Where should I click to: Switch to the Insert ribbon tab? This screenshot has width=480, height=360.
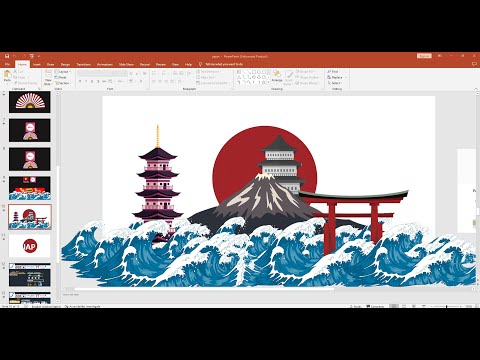[37, 64]
